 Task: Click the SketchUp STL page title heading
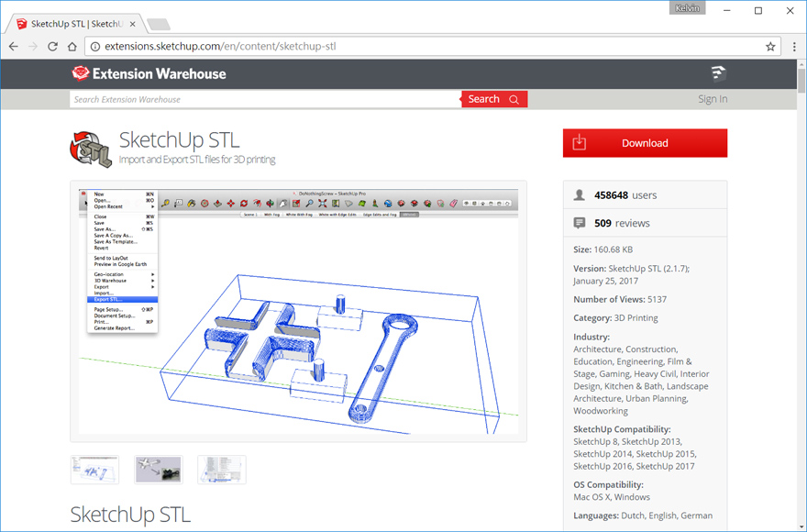coord(179,140)
